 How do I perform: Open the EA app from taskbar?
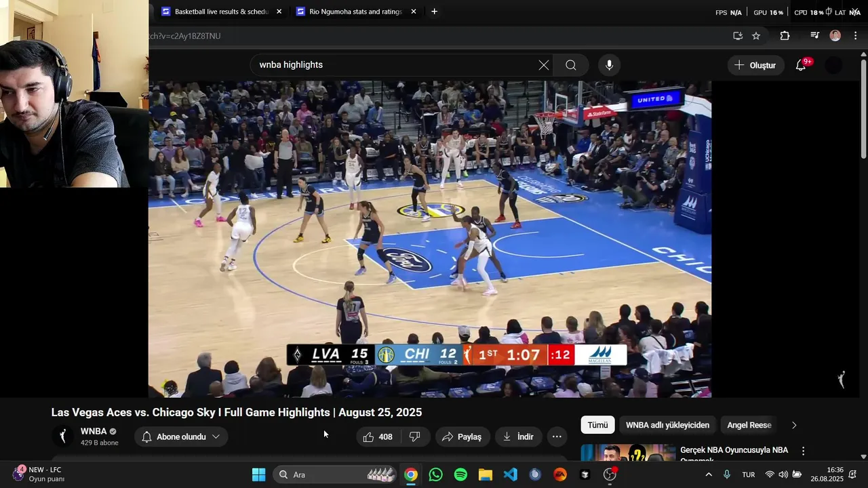pos(560,474)
